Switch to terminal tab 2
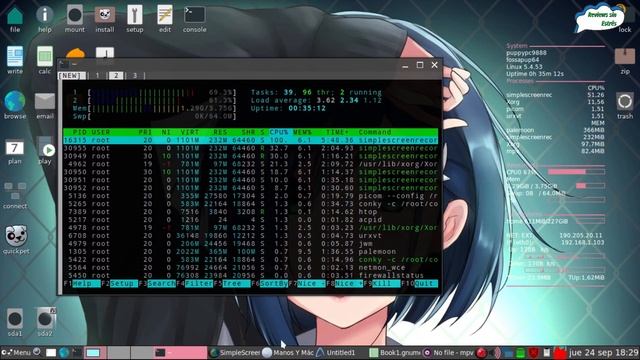 (x=116, y=76)
